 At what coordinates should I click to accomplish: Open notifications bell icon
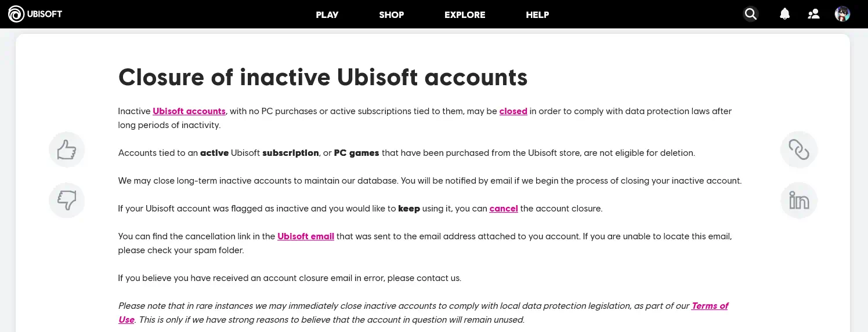click(784, 14)
